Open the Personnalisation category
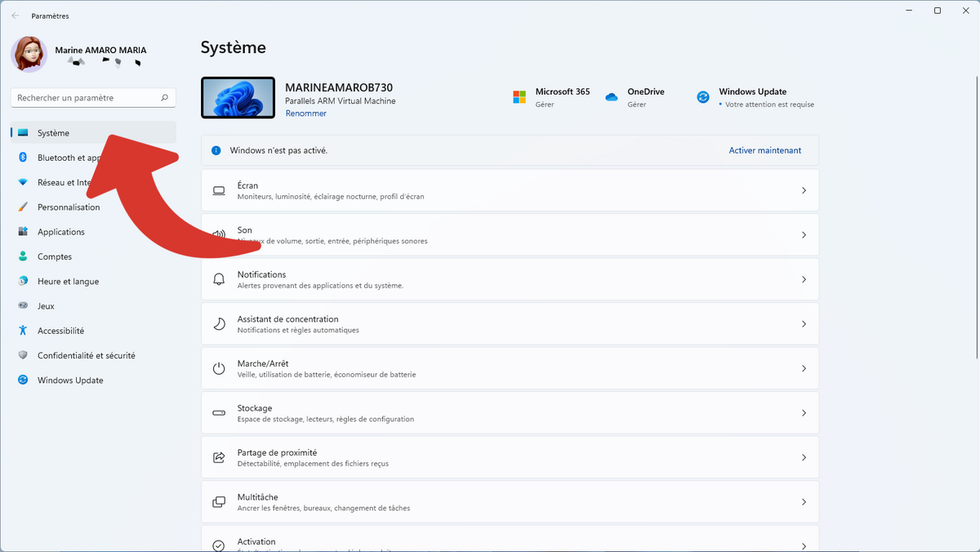 tap(93, 207)
